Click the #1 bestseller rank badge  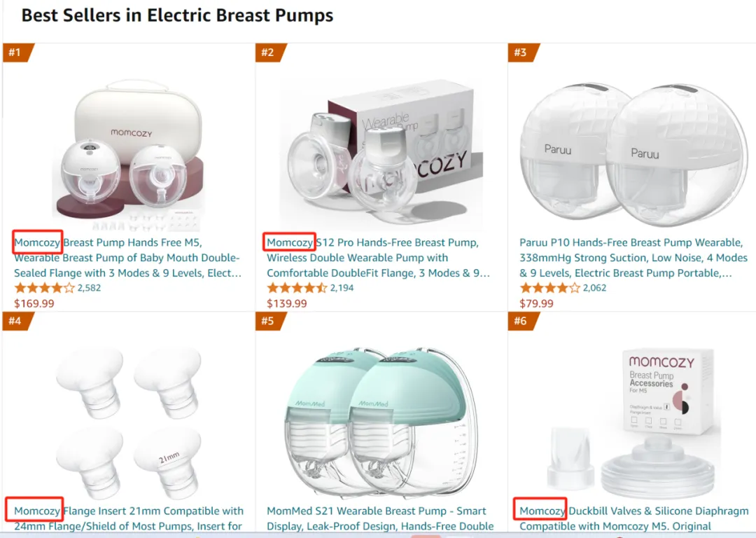[x=18, y=53]
